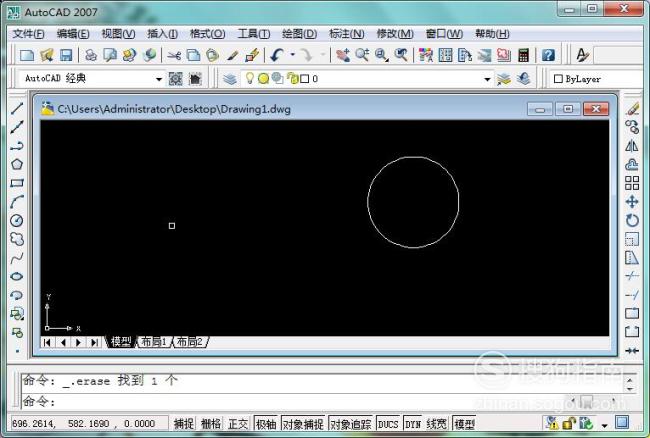Toggle the 模型 model space button
This screenshot has height=438, width=650.
[x=464, y=423]
